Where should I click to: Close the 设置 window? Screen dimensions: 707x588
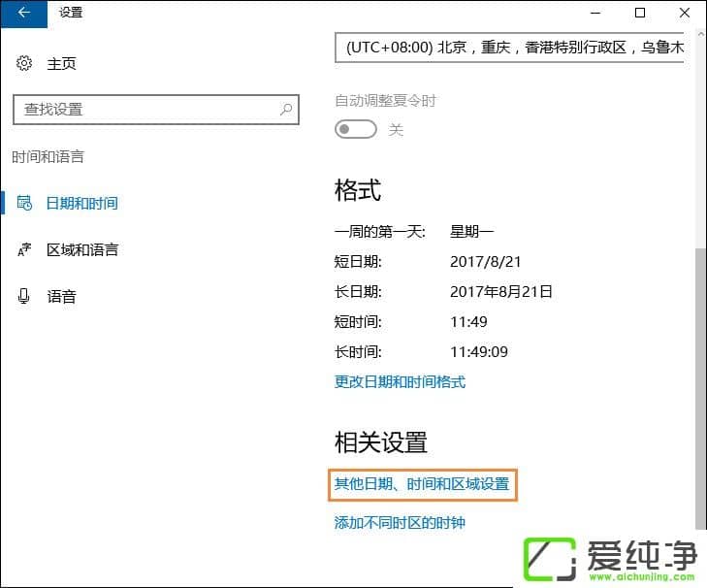point(685,13)
